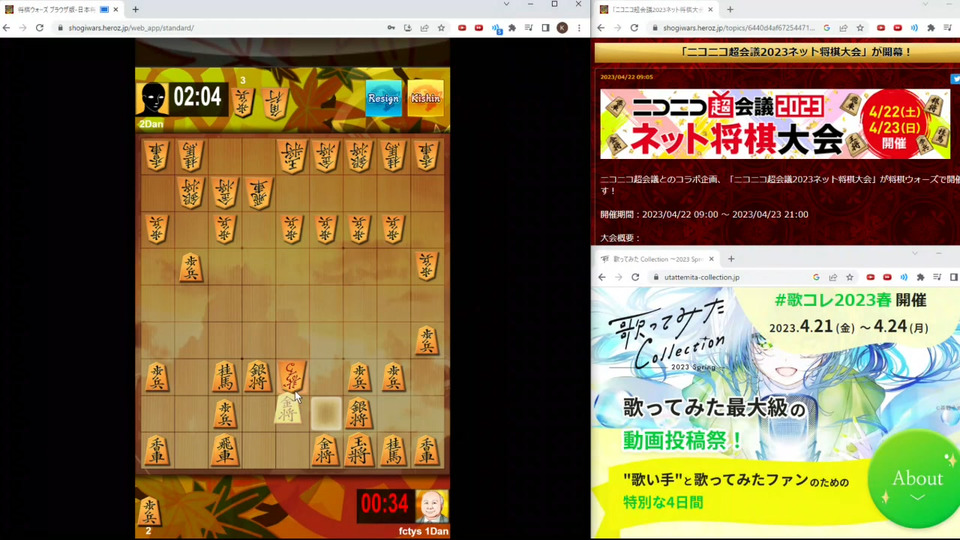Click profile avatar in game window toolbar
Image resolution: width=960 pixels, height=540 pixels.
[x=562, y=28]
